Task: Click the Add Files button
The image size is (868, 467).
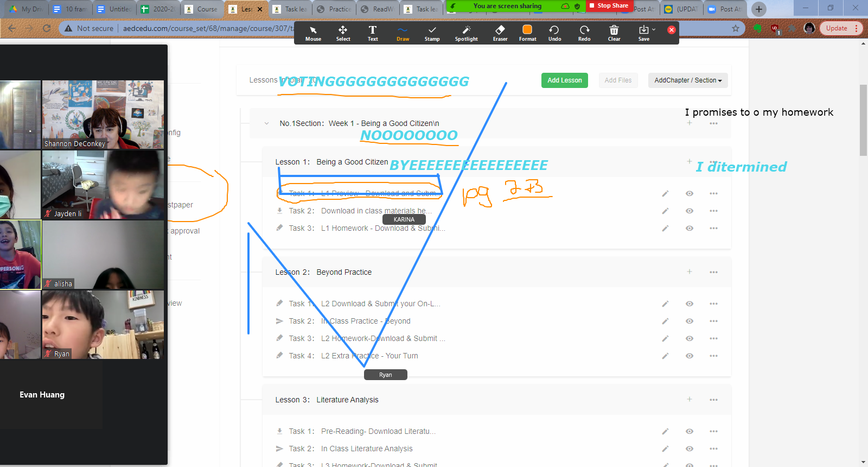Action: (618, 80)
